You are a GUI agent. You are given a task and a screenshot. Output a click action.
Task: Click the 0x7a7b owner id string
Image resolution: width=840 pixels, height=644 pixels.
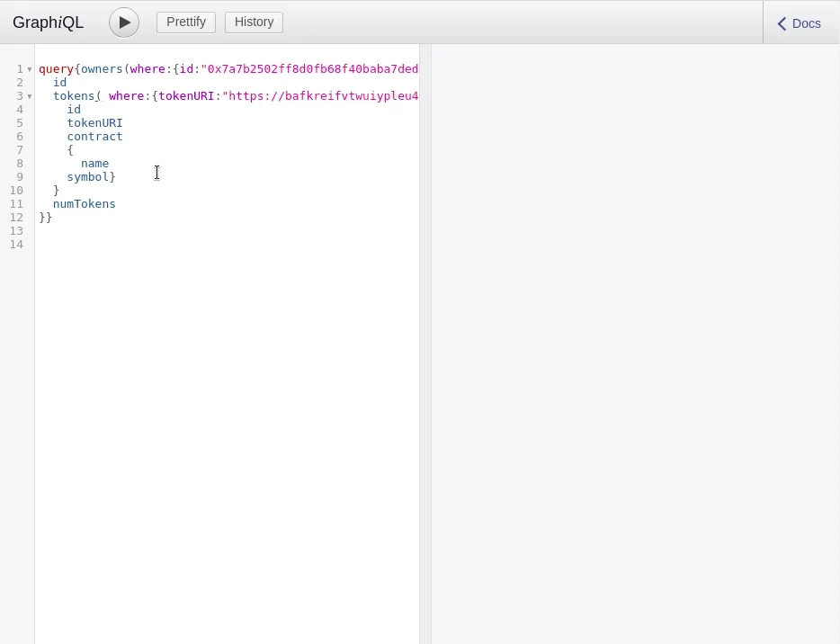click(310, 69)
